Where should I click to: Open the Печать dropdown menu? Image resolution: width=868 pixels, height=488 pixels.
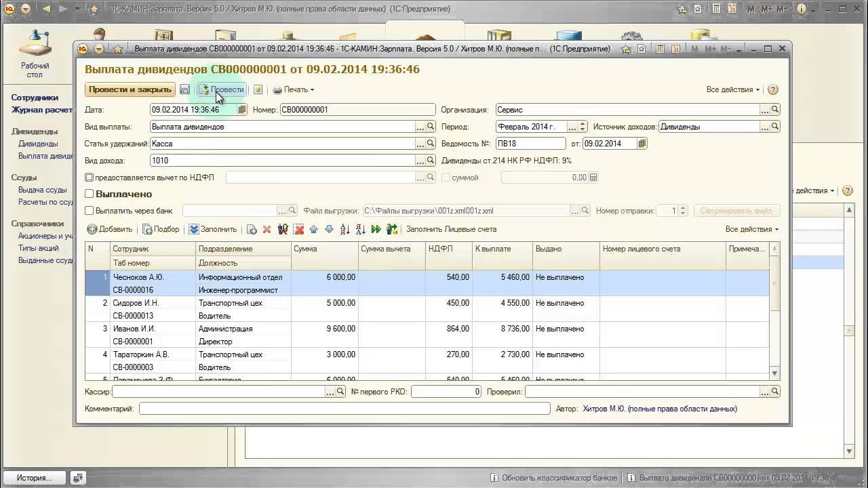pos(294,89)
